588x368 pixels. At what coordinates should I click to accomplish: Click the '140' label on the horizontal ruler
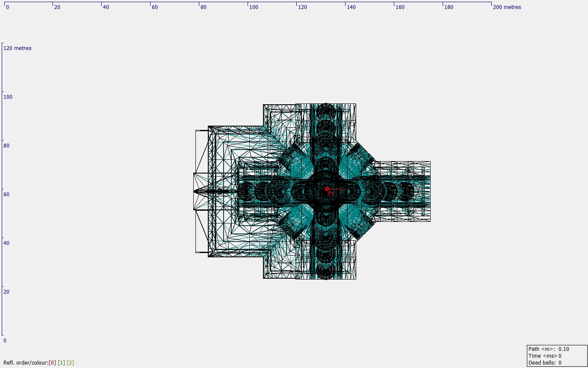[351, 7]
